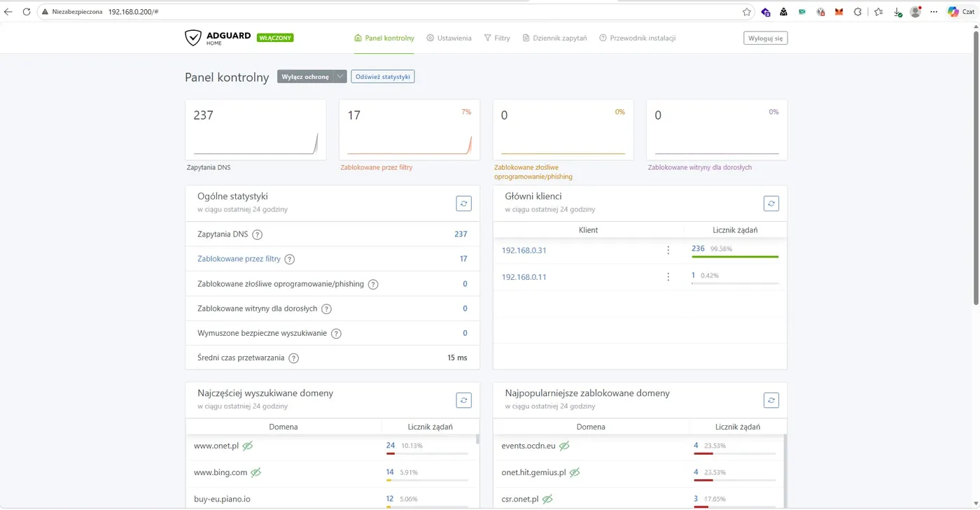Show help for Wymuszone bezpieczne wyszukiwanie
The height and width of the screenshot is (510, 980).
336,333
